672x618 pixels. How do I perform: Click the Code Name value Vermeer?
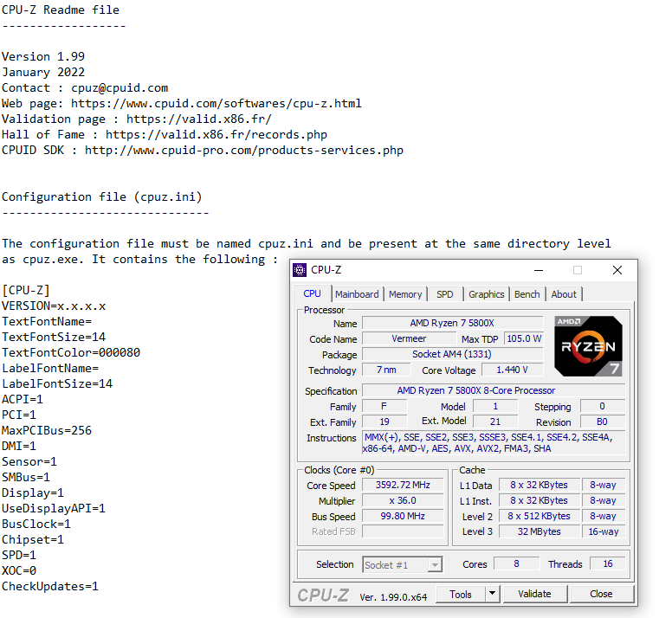pyautogui.click(x=410, y=338)
